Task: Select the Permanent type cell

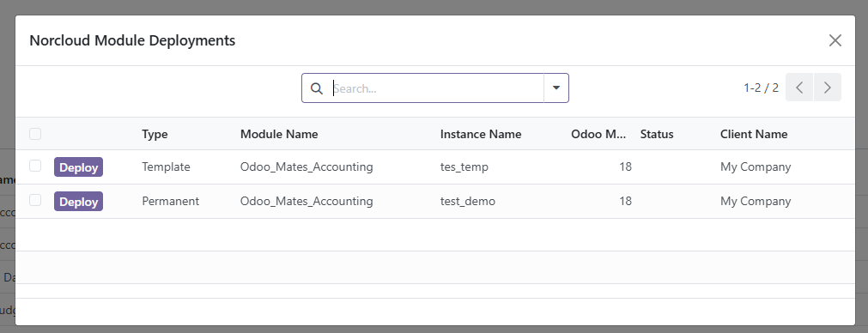Action: [171, 201]
